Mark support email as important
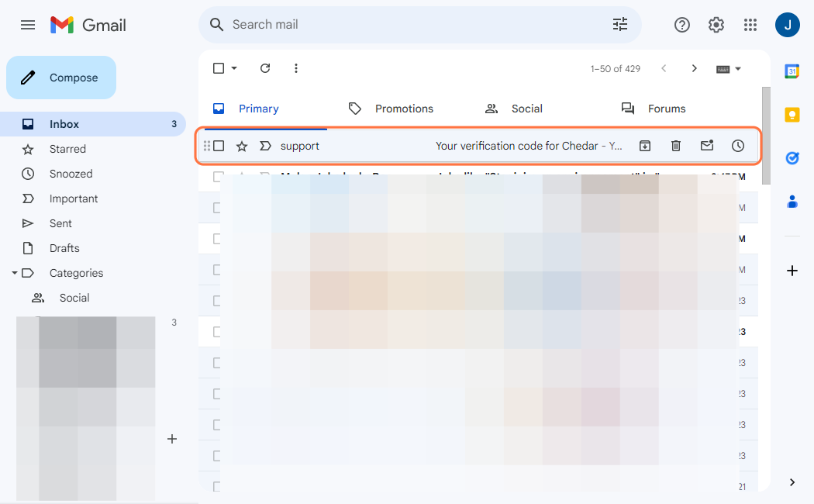This screenshot has height=504, width=814. pyautogui.click(x=265, y=146)
